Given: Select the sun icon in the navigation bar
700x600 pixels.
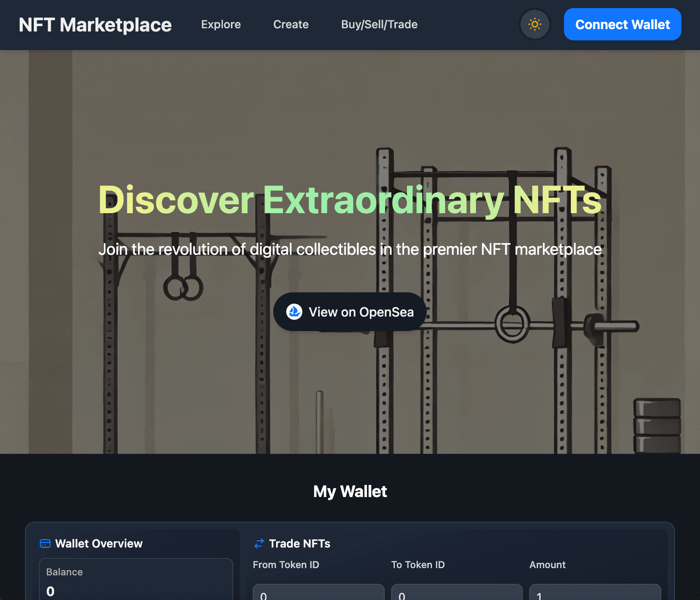Looking at the screenshot, I should tap(534, 24).
